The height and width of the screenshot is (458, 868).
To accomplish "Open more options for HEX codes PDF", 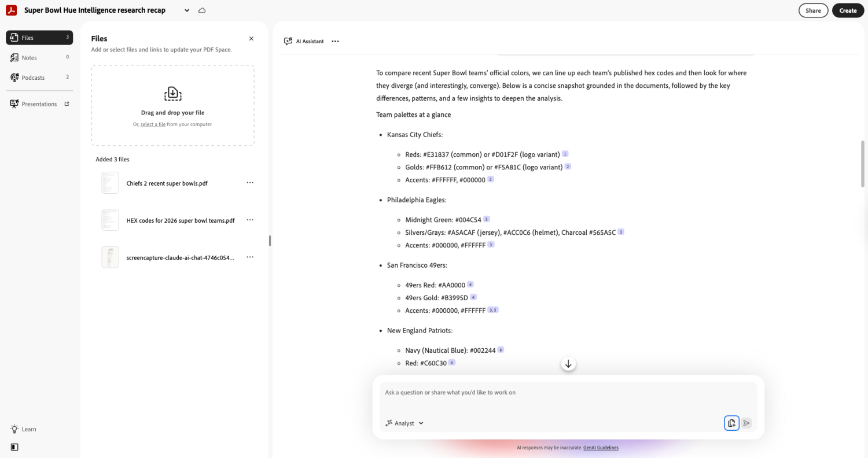I will click(250, 220).
